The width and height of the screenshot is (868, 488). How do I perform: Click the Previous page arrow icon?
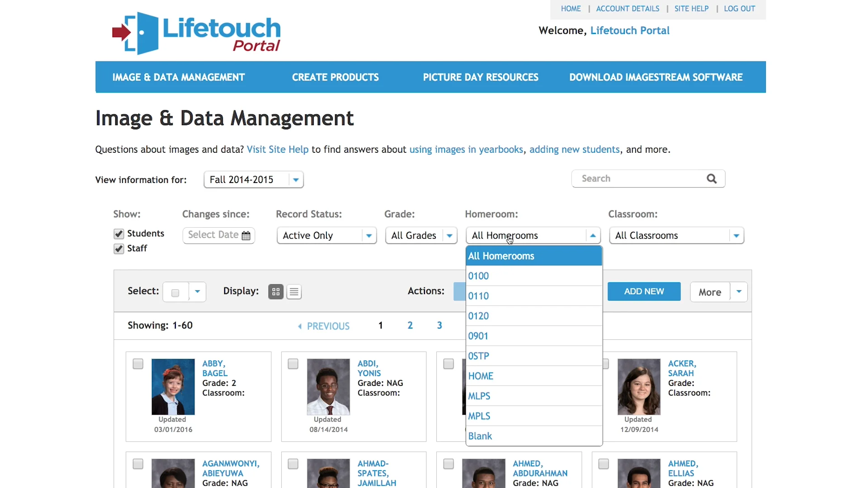coord(300,326)
